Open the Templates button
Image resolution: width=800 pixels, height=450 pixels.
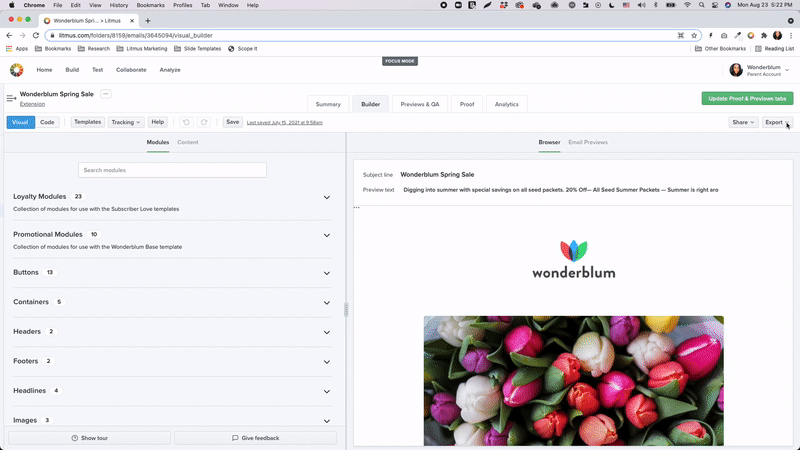click(x=87, y=122)
